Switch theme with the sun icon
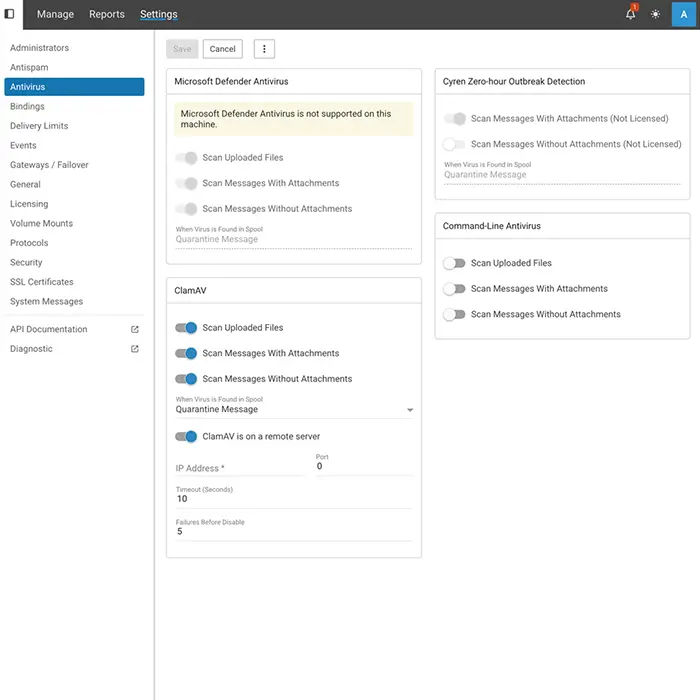The image size is (700, 700). point(655,14)
